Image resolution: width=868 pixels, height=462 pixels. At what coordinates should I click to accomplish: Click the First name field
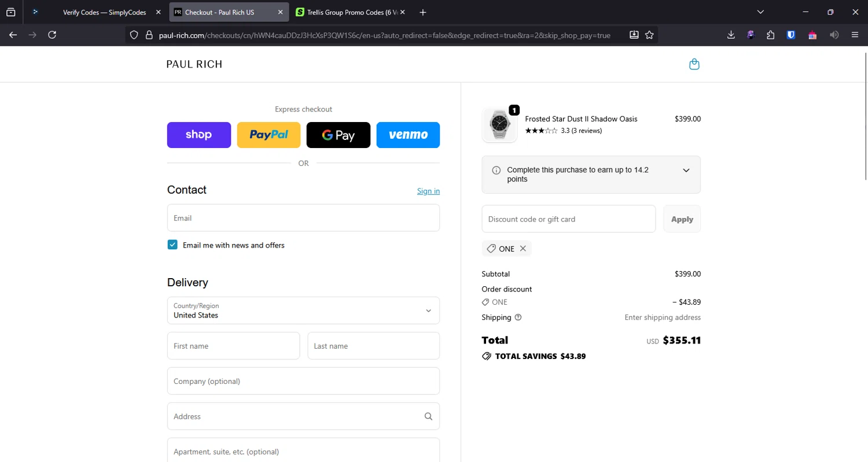coord(233,346)
